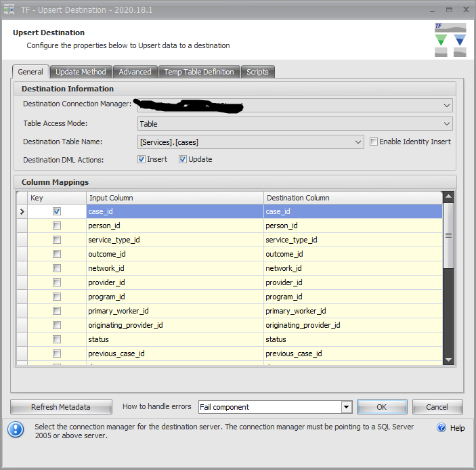Click the row header for status row
The image size is (476, 470).
(22, 339)
